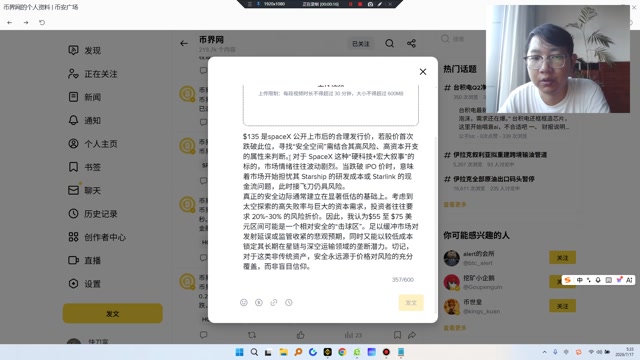
Task: Open 聊天 chat in sidebar
Action: point(84,191)
